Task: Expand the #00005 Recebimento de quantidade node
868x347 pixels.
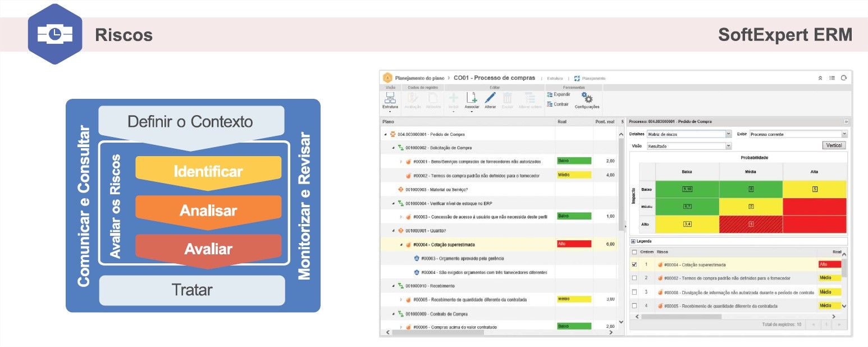Action: [x=401, y=300]
